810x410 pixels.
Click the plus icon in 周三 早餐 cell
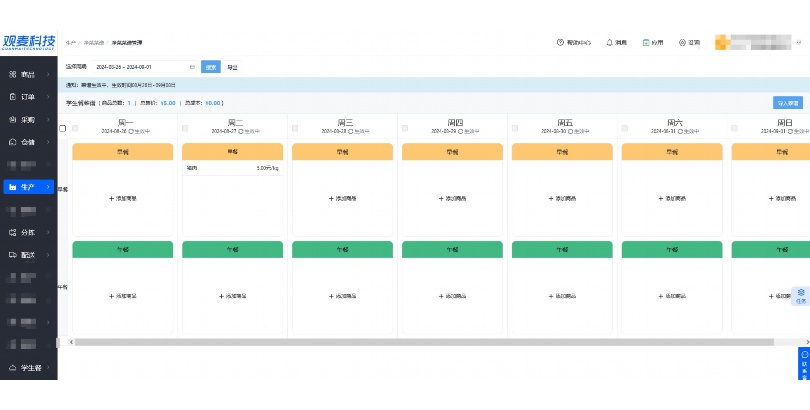(x=331, y=198)
